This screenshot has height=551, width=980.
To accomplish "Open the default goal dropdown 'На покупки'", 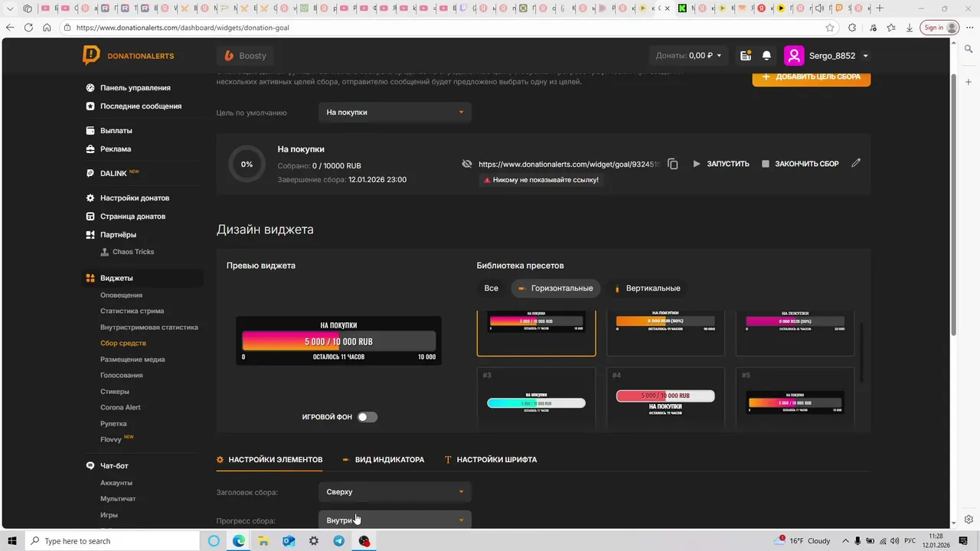I will (395, 112).
